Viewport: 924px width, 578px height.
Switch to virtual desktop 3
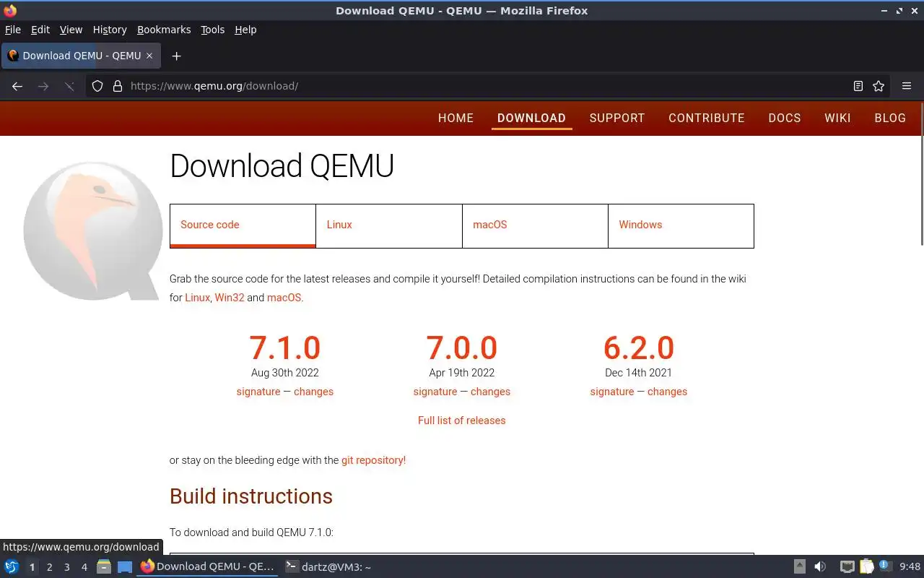(x=66, y=567)
